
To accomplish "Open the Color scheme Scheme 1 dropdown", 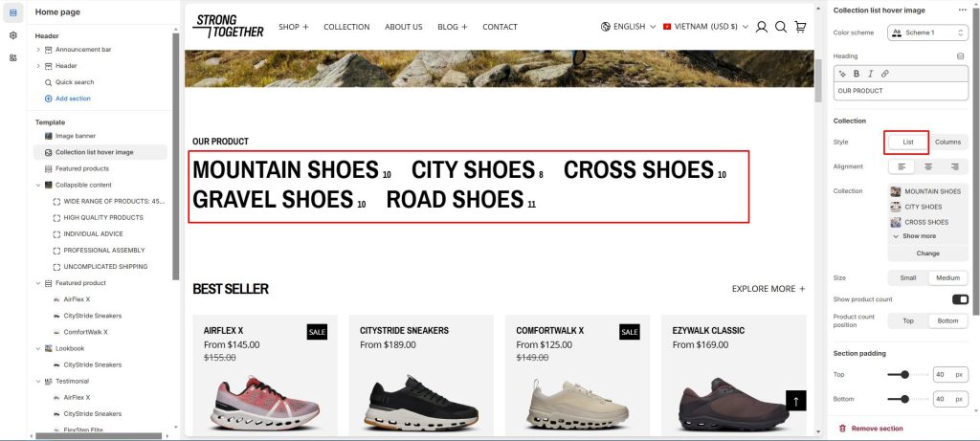I will coord(927,33).
